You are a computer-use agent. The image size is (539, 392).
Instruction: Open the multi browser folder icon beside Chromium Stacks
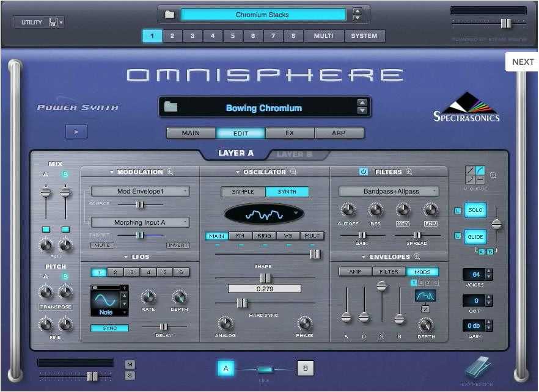click(x=169, y=15)
